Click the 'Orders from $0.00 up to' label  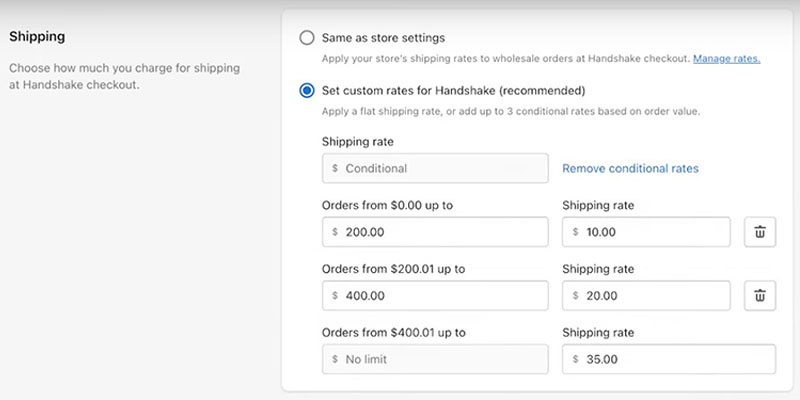[x=388, y=206]
